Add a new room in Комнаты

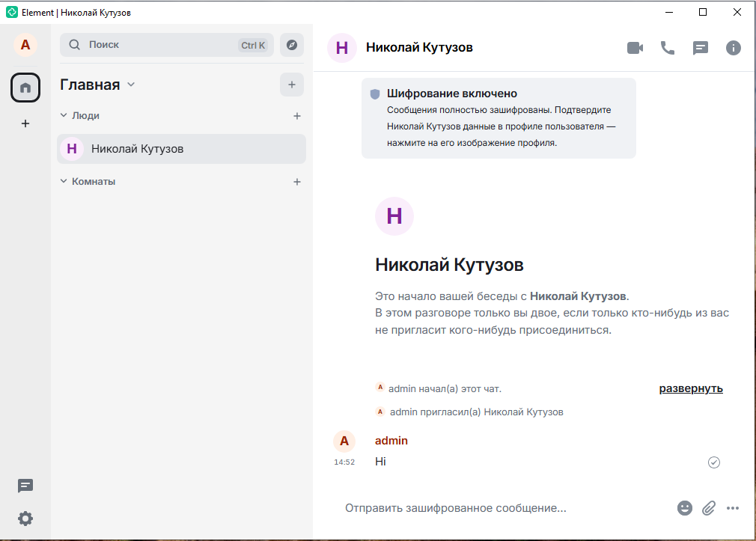pyautogui.click(x=297, y=182)
